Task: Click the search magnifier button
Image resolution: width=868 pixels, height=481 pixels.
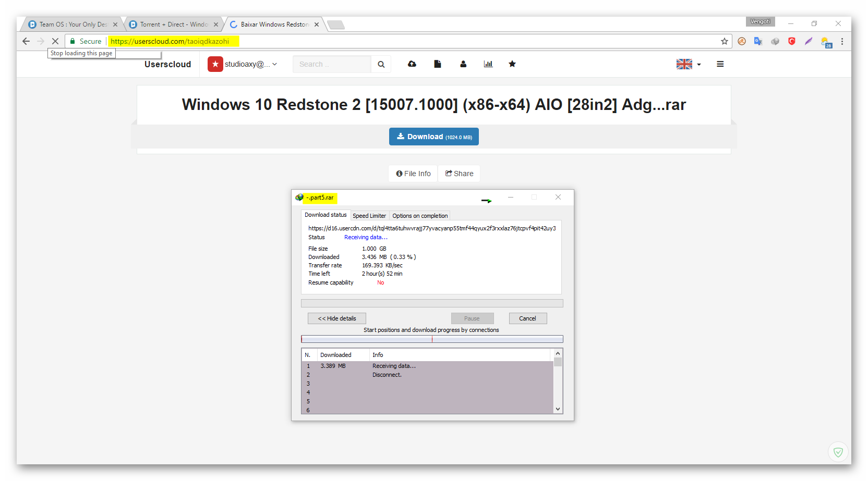Action: point(381,64)
